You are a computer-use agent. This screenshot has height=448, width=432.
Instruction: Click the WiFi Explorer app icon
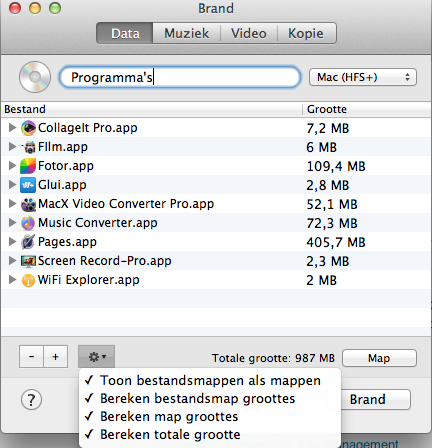[x=28, y=280]
